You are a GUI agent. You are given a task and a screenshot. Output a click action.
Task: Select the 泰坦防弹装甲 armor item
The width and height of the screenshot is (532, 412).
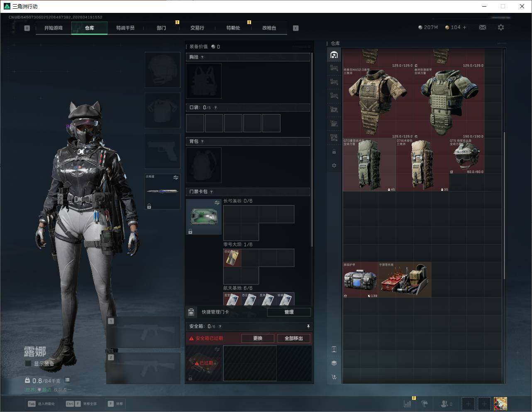[x=449, y=102]
